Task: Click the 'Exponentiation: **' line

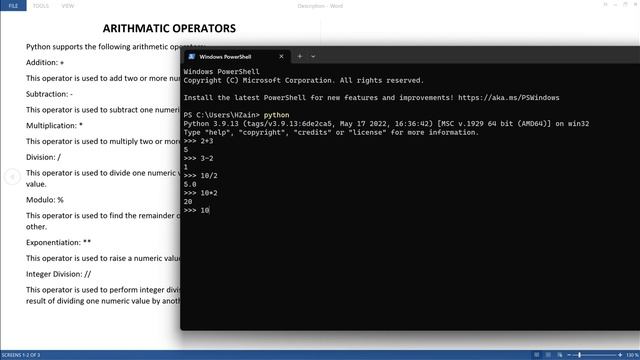Action: (58, 242)
